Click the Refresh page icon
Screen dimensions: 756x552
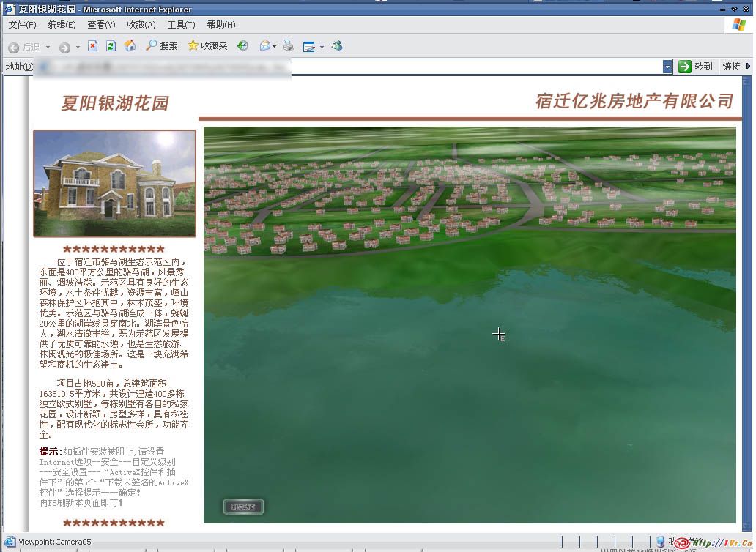[x=111, y=46]
